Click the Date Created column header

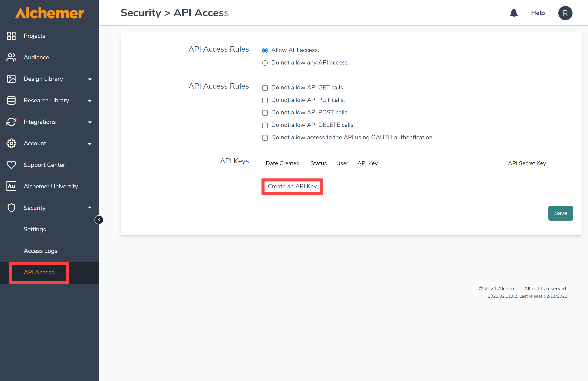tap(282, 163)
